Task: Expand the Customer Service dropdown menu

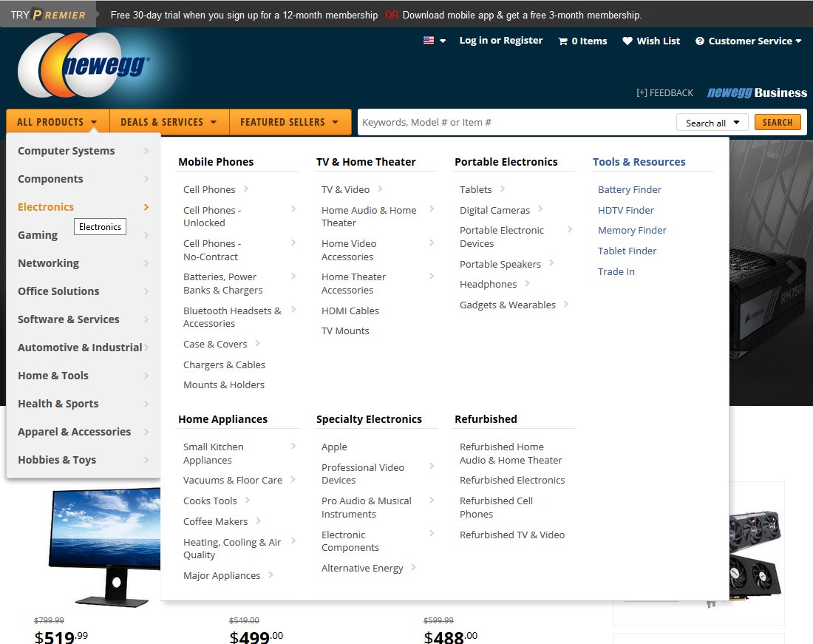Action: pyautogui.click(x=800, y=41)
